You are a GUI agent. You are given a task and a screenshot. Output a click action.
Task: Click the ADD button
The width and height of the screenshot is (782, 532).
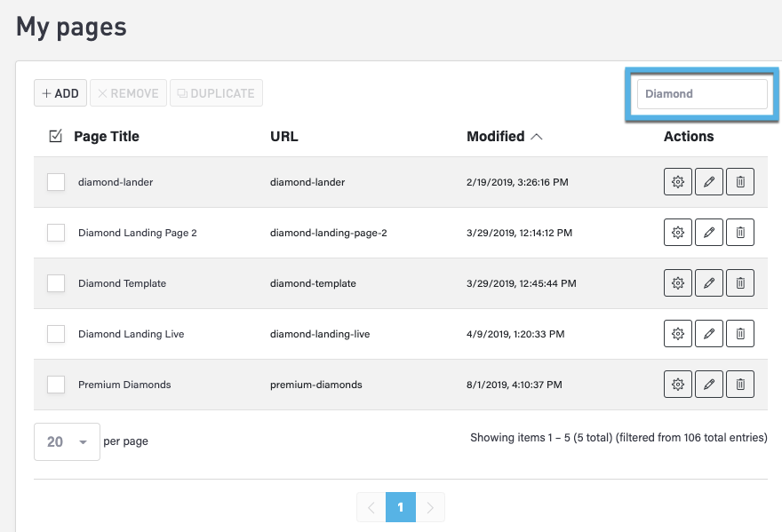tap(60, 93)
